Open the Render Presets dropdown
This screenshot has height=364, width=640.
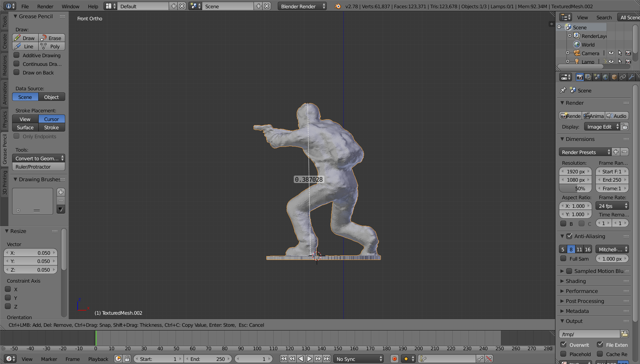(585, 152)
